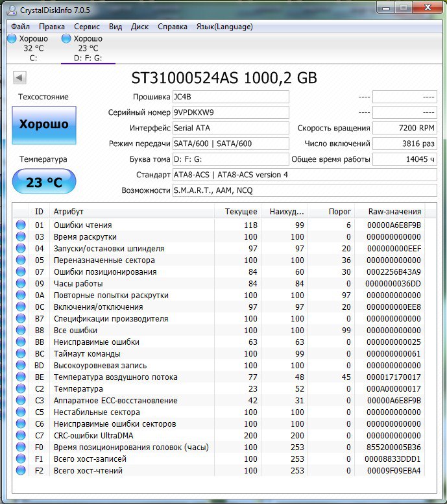Click the rotation speed 7200 RPM field
Image resolution: width=447 pixels, height=504 pixels.
[x=405, y=128]
